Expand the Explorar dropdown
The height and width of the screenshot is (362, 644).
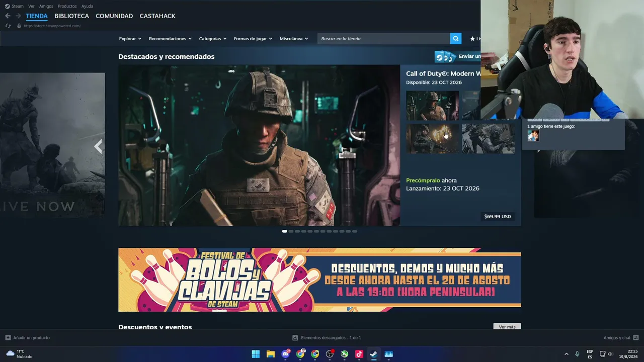pos(130,39)
